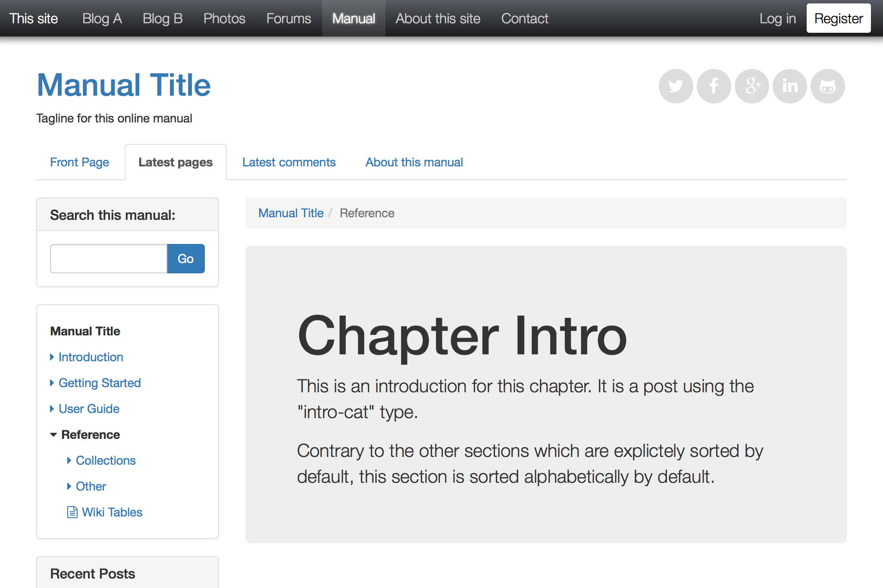The height and width of the screenshot is (588, 883).
Task: Expand the Other sub-chapter arrow
Action: (69, 486)
